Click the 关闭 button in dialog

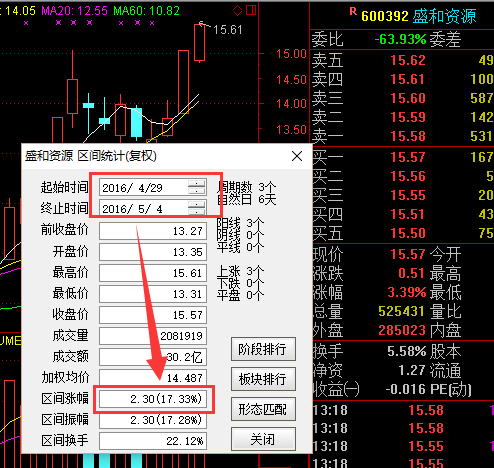click(263, 439)
